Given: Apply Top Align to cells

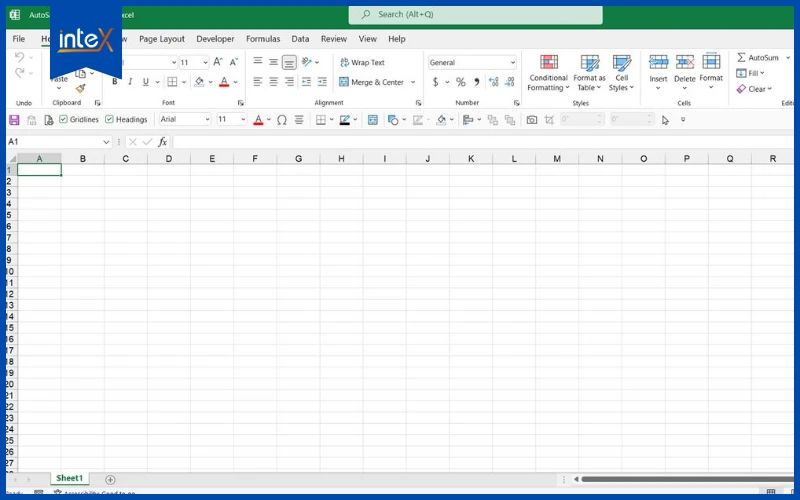Looking at the screenshot, I should (x=258, y=62).
